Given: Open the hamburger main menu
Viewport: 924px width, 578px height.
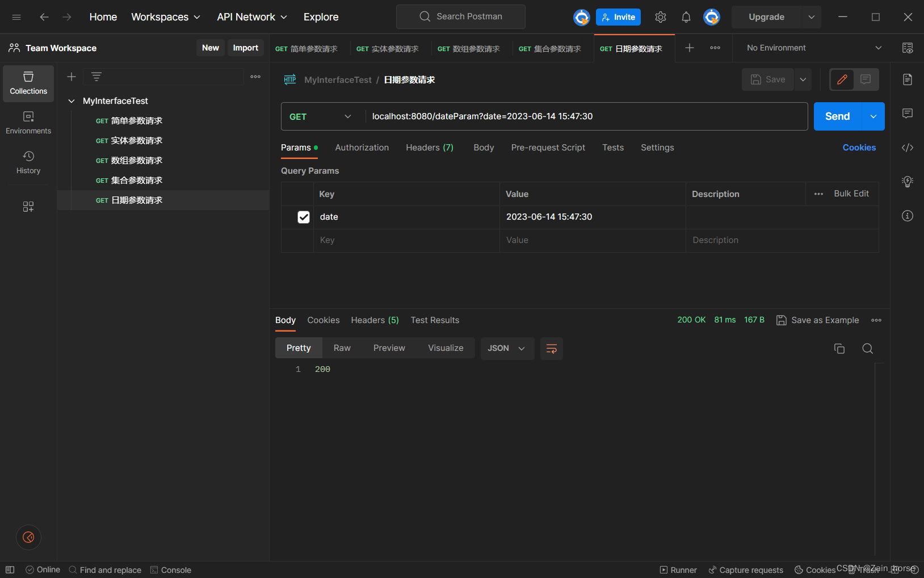Looking at the screenshot, I should pyautogui.click(x=16, y=17).
